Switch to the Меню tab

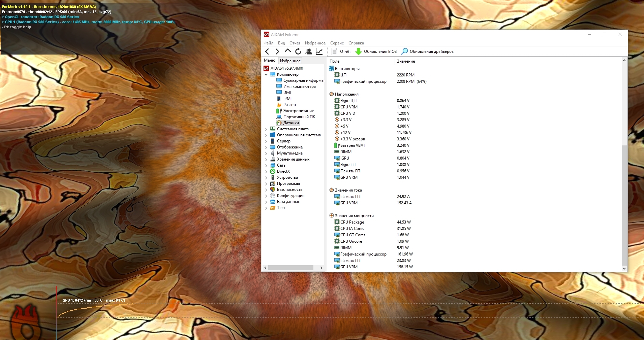(x=270, y=61)
